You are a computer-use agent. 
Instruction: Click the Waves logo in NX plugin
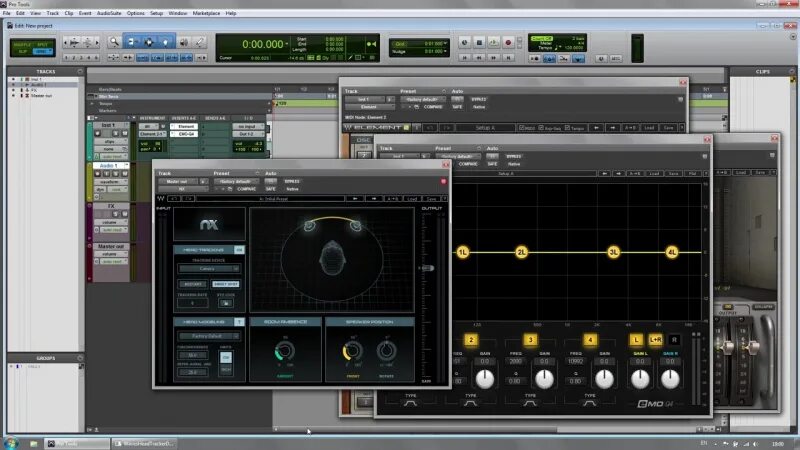(x=161, y=198)
